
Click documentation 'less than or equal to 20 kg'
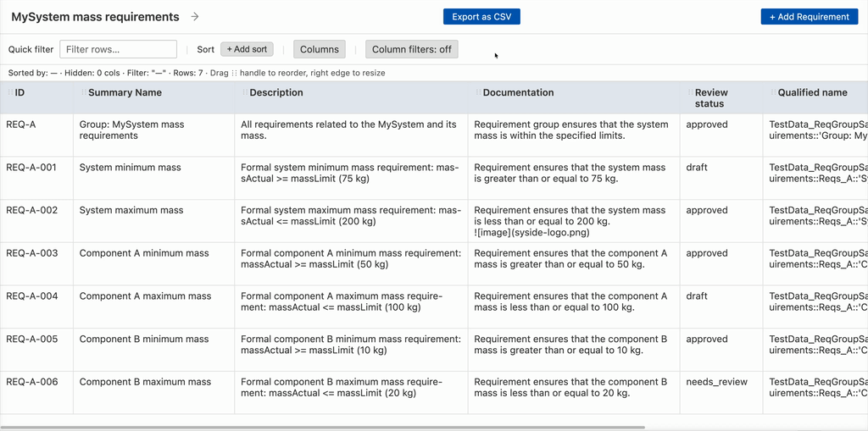point(574,392)
